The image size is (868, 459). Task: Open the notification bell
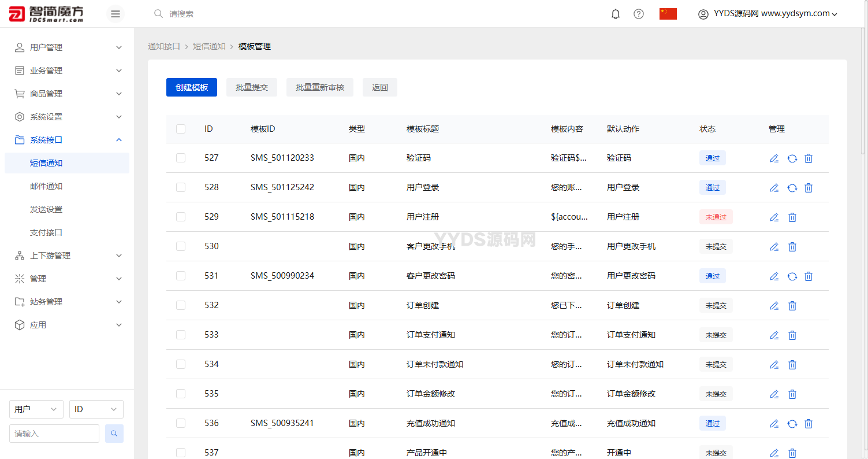point(615,13)
